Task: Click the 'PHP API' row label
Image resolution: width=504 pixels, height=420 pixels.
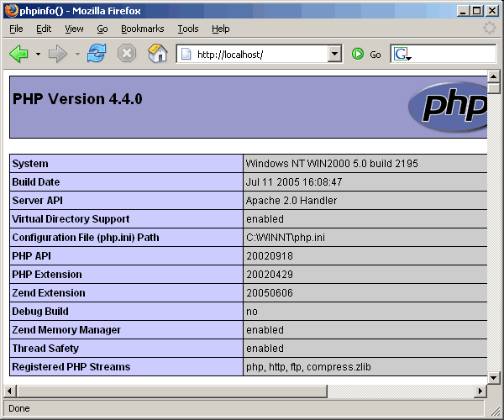Action: [32, 256]
